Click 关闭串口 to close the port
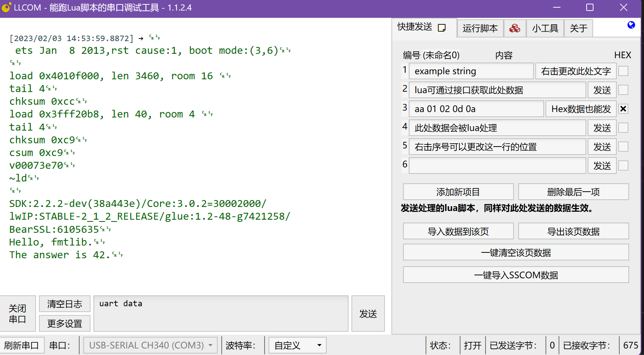This screenshot has height=355, width=644. 17,314
